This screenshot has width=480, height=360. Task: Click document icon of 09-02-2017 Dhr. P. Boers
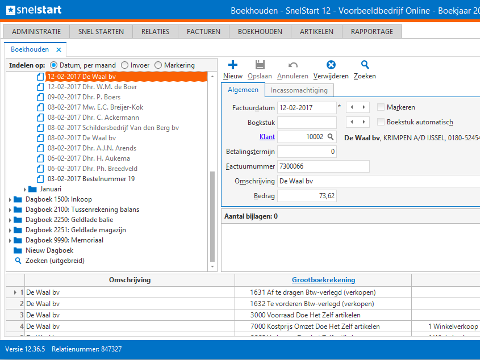[x=40, y=97]
